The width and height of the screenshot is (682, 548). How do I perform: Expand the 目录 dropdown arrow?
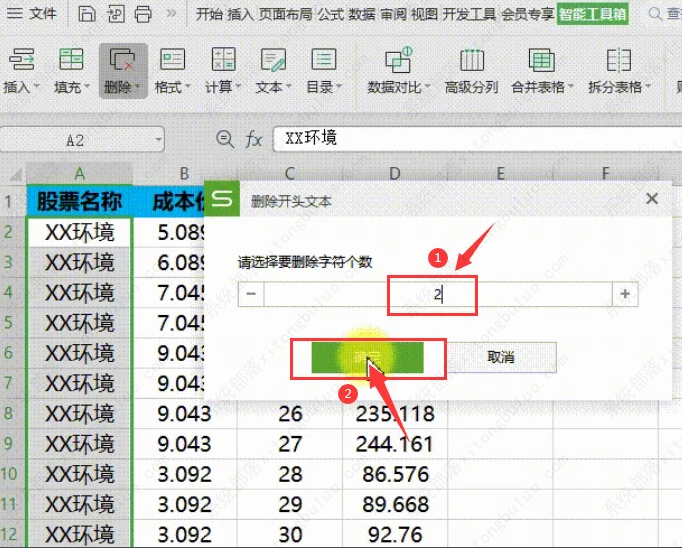(x=339, y=86)
